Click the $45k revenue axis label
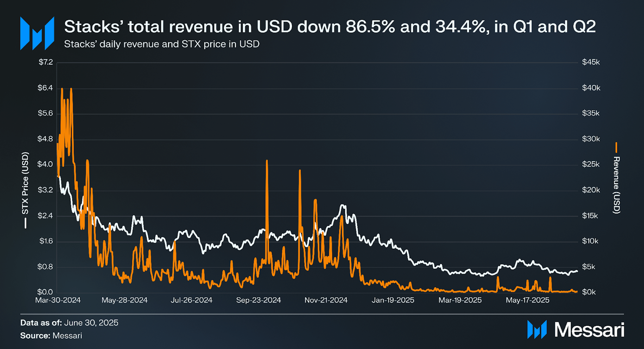The image size is (644, 349). coord(591,62)
